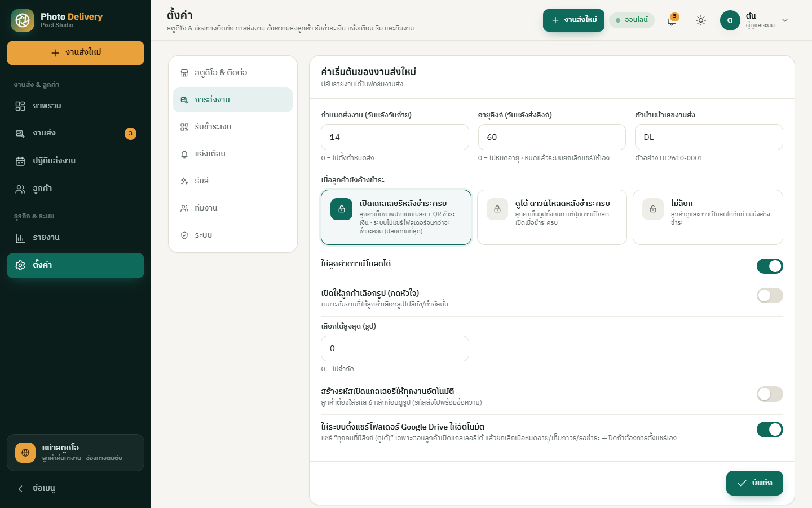The width and height of the screenshot is (812, 508).
Task: Disable ให้ลูกค้าดาวน์โหลดได้ toggle
Action: click(770, 266)
